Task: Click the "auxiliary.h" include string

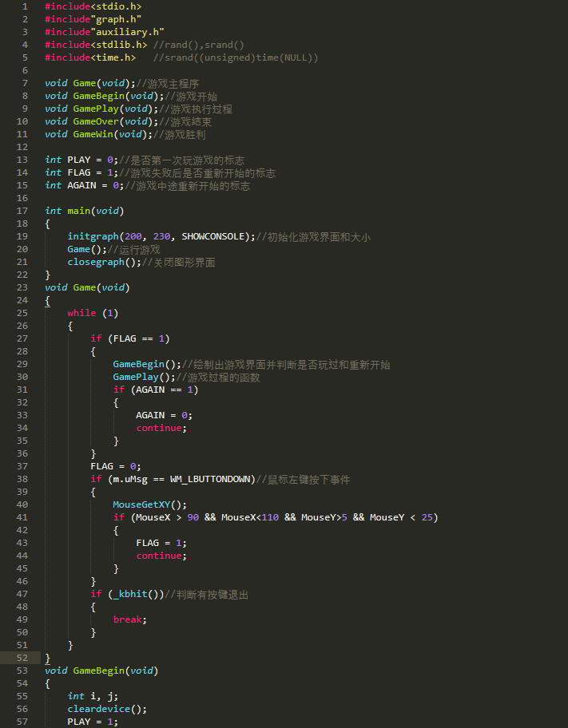Action: pos(127,32)
